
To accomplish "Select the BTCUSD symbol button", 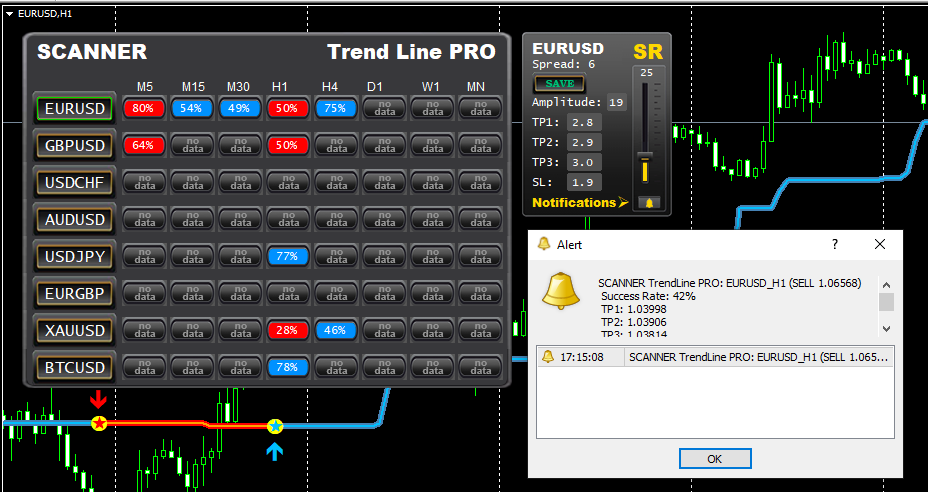I will pos(75,368).
